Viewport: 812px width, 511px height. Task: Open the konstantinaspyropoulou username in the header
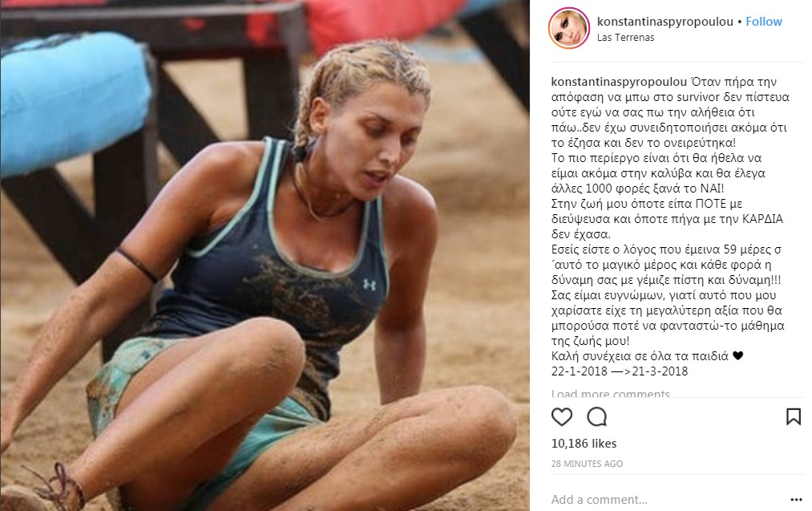(x=665, y=22)
